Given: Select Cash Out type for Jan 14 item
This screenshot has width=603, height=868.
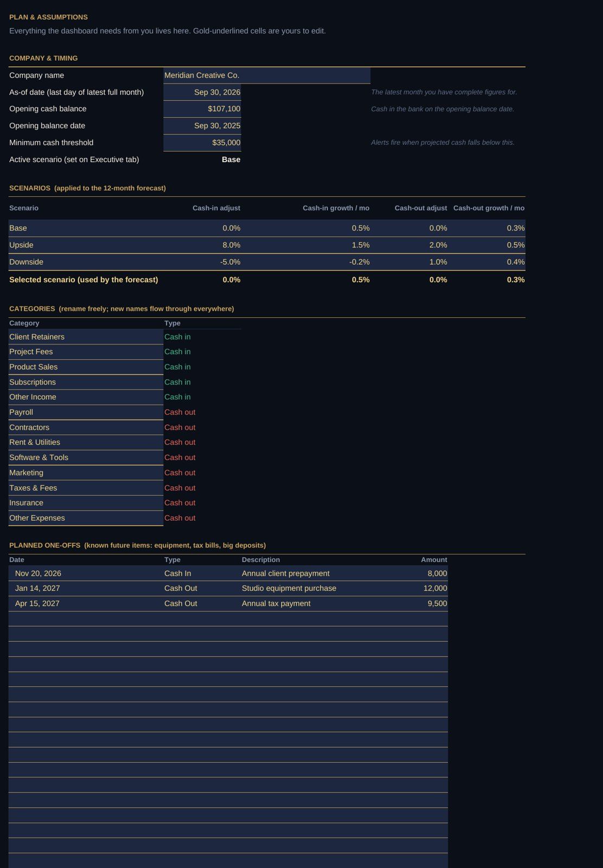Looking at the screenshot, I should point(202,589).
